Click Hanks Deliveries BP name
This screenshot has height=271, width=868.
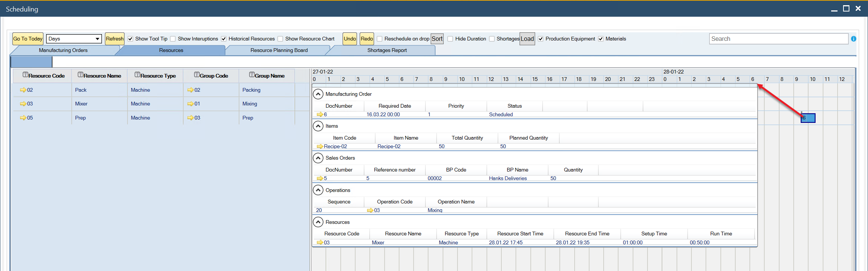[508, 178]
